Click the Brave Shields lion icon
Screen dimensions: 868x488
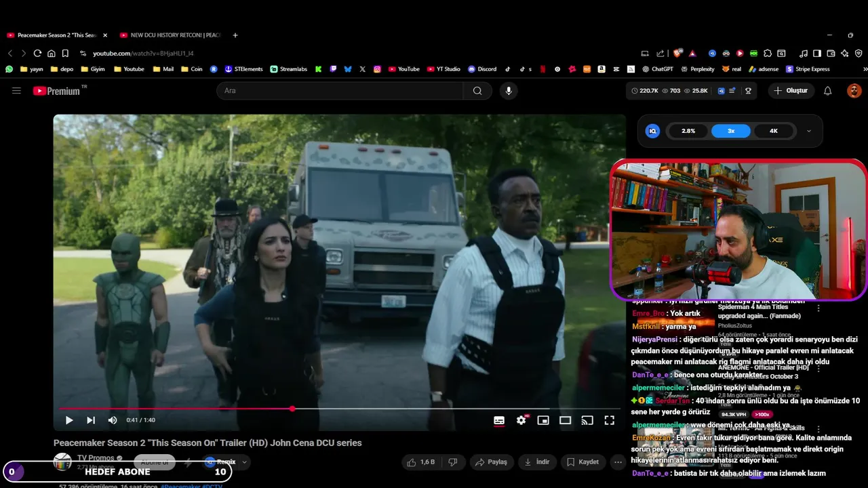[677, 54]
